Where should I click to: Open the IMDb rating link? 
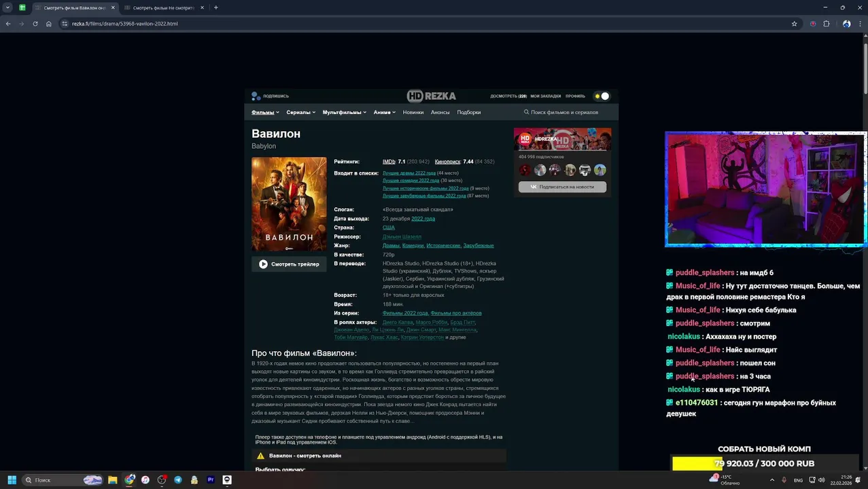[389, 162]
